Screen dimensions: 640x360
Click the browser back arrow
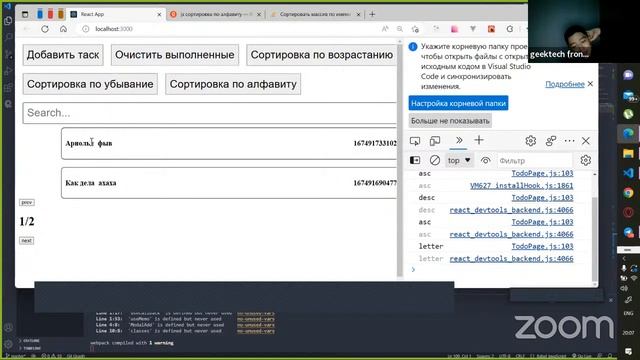(27, 29)
